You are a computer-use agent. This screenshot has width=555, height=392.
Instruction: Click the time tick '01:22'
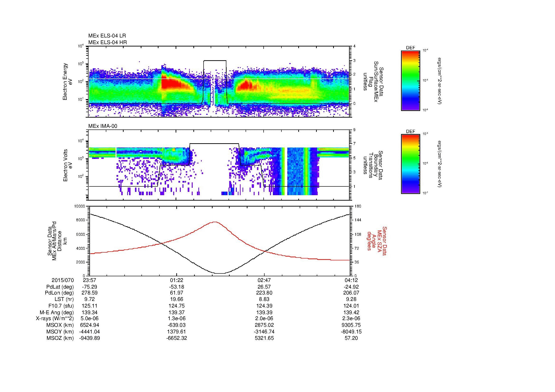click(177, 280)
